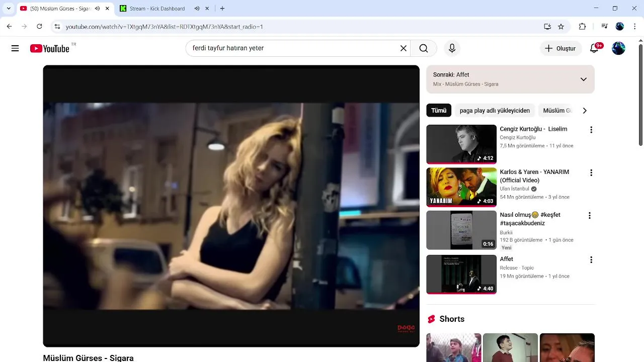The height and width of the screenshot is (362, 644).
Task: Close the Müslüm Gürses YouTube tab
Action: (x=107, y=9)
